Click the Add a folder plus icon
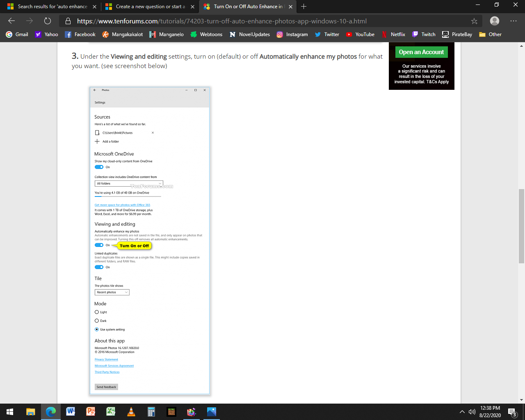525x420 pixels. point(97,141)
